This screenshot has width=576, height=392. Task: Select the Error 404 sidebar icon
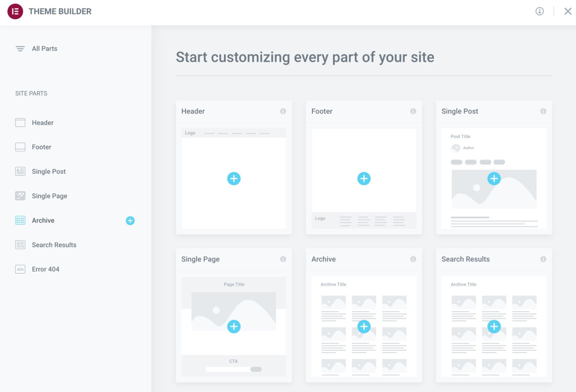tap(20, 269)
